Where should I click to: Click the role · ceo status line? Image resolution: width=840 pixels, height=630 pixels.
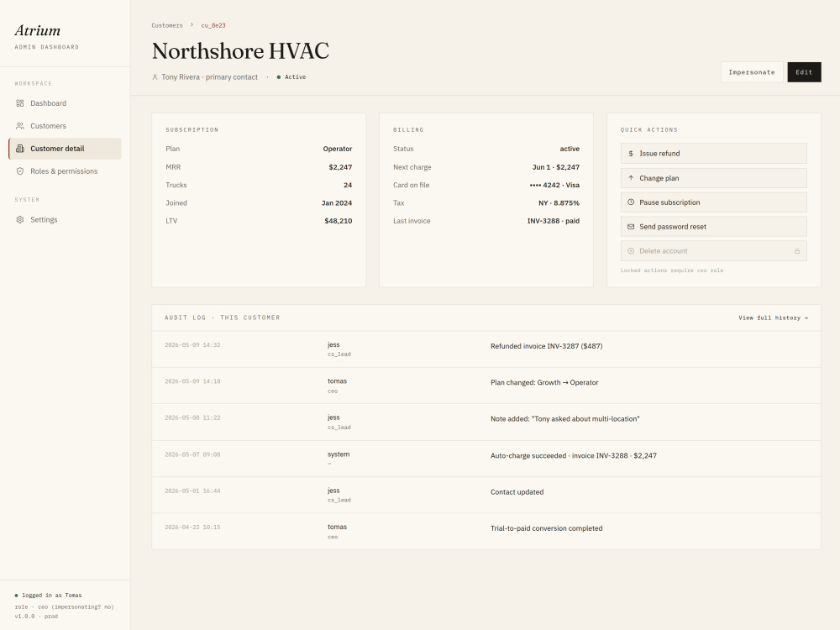click(x=65, y=607)
